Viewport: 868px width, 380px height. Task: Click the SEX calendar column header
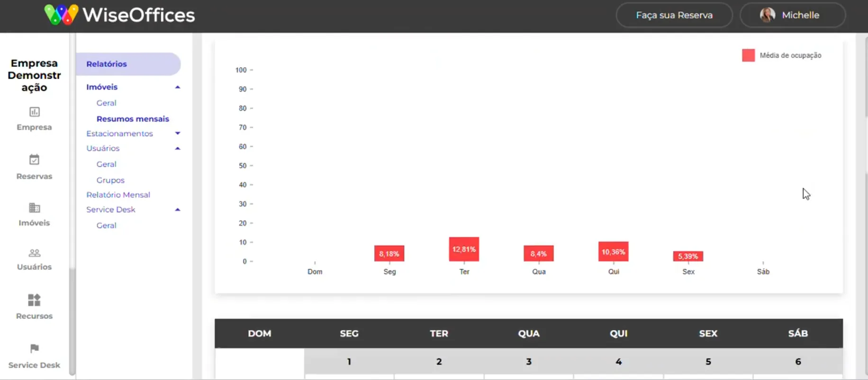click(x=708, y=334)
